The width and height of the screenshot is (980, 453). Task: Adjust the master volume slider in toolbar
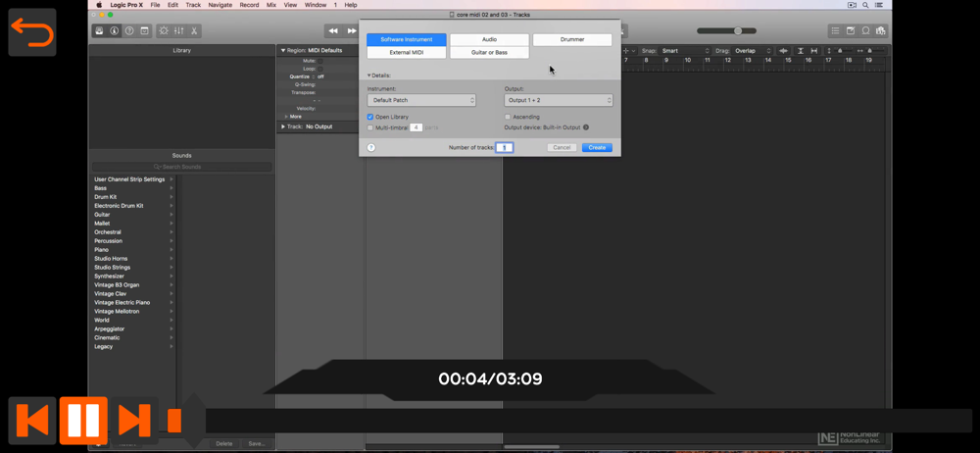[737, 31]
